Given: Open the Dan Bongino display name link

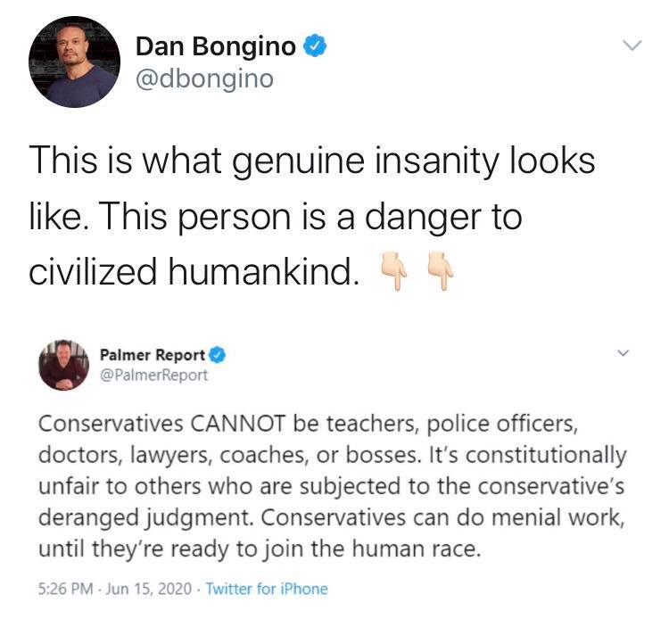Looking at the screenshot, I should pos(216,46).
